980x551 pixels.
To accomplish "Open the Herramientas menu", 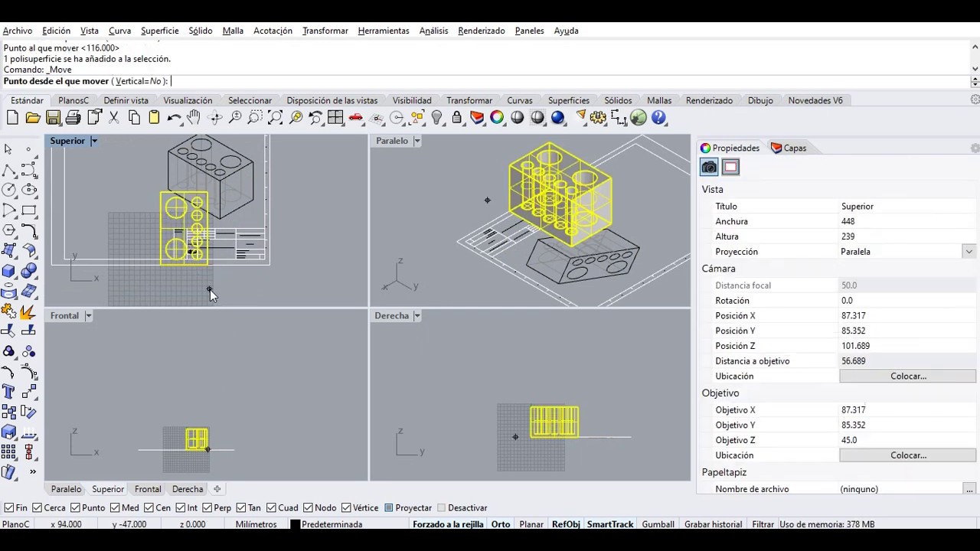I will 384,31.
